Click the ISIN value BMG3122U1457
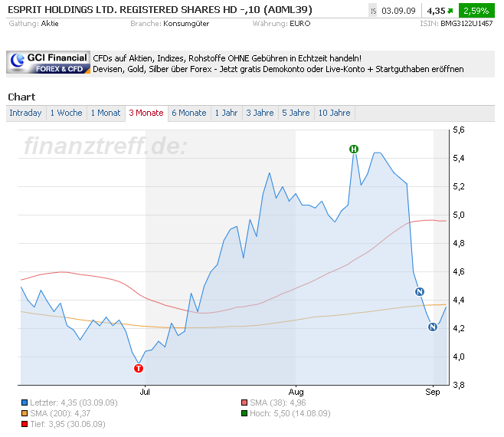This screenshot has width=504, height=437. click(x=466, y=24)
